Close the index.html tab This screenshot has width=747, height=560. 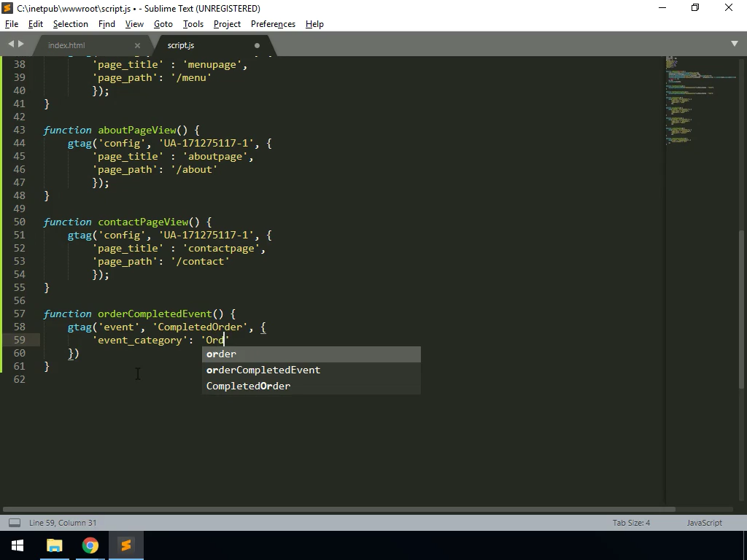(137, 45)
